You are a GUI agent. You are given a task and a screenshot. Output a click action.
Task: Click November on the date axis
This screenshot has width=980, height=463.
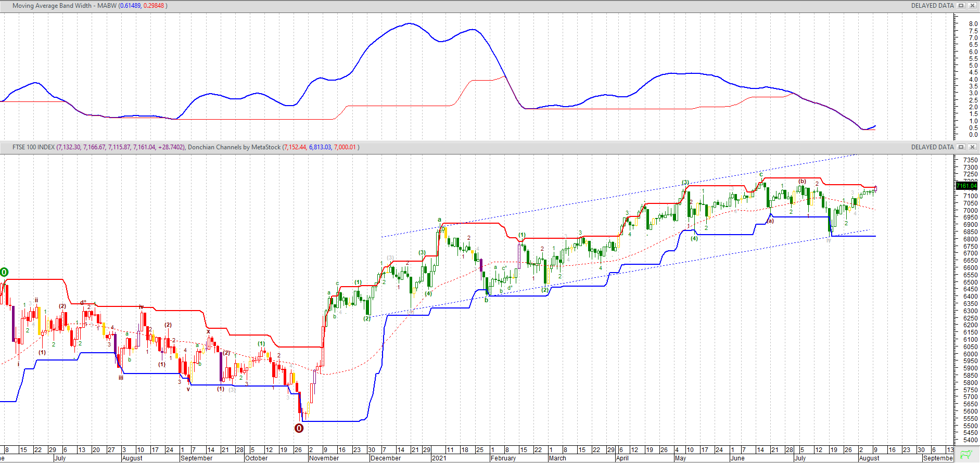coord(324,458)
